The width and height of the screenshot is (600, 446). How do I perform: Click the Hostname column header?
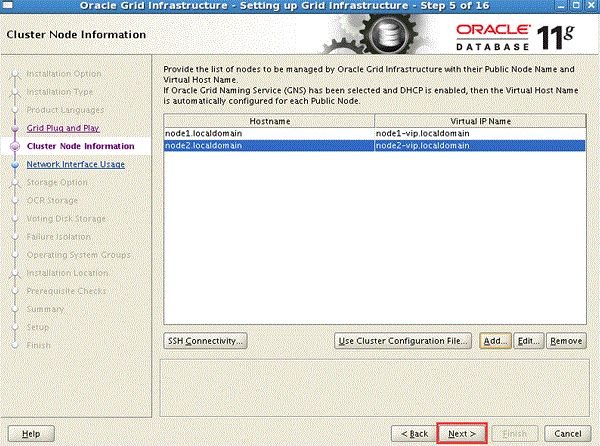(269, 121)
